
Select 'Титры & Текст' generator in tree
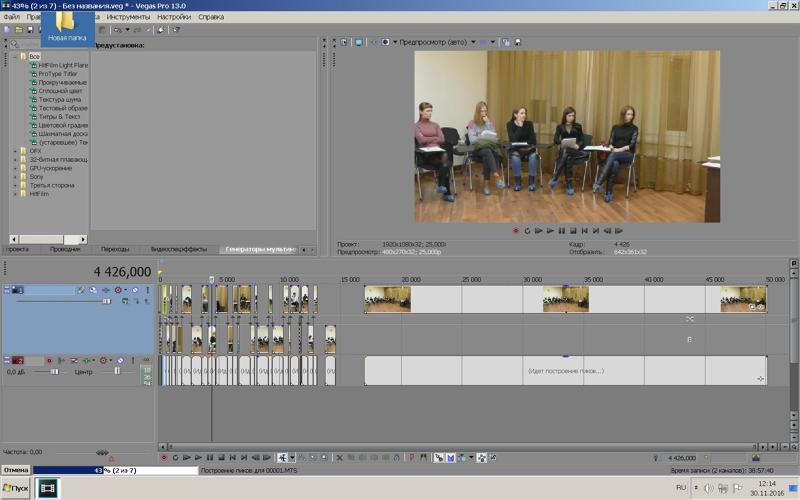tap(59, 116)
